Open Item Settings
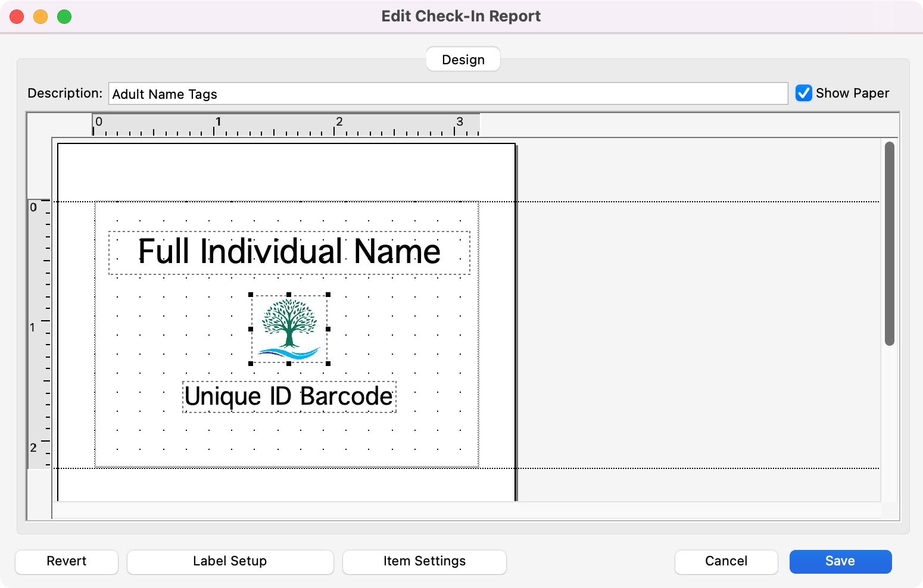 424,561
